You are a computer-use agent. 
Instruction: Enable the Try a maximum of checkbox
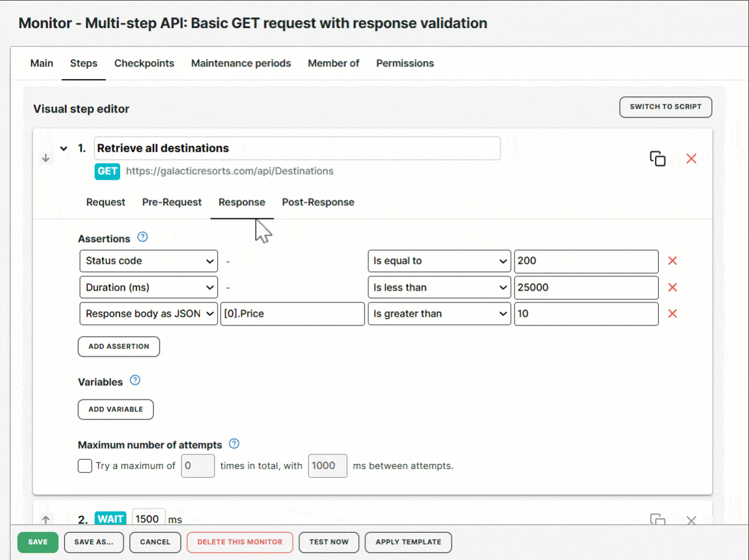[x=85, y=465]
